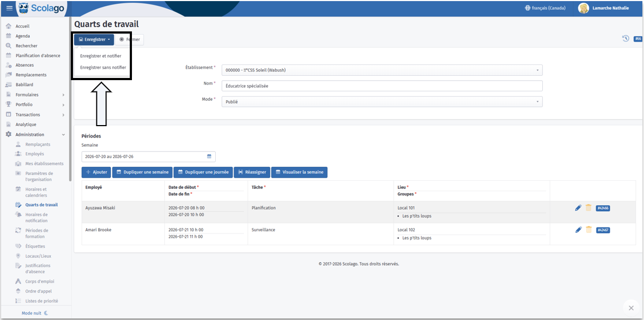Expand the Formulaires submenu
This screenshot has width=644, height=320.
pyautogui.click(x=63, y=95)
